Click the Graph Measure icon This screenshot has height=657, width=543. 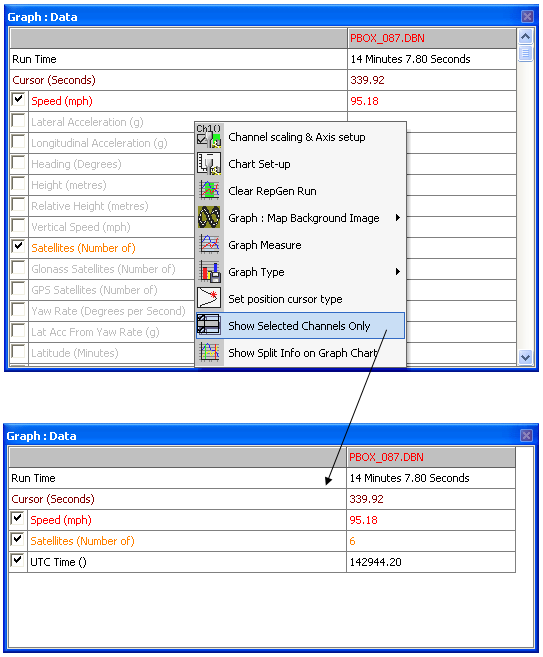(209, 245)
